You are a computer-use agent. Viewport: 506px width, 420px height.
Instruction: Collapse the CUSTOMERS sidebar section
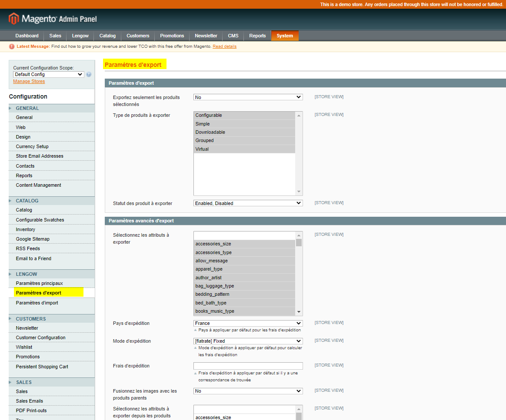pyautogui.click(x=52, y=319)
